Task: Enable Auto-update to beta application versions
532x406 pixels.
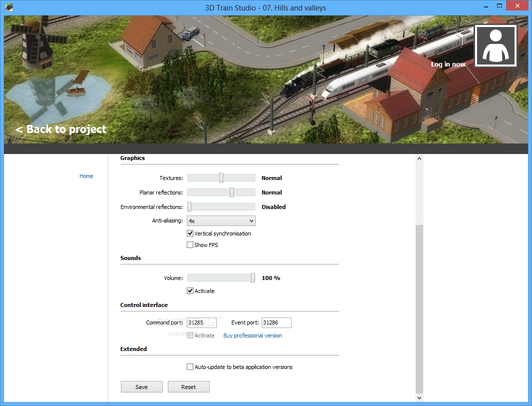Action: pos(190,367)
